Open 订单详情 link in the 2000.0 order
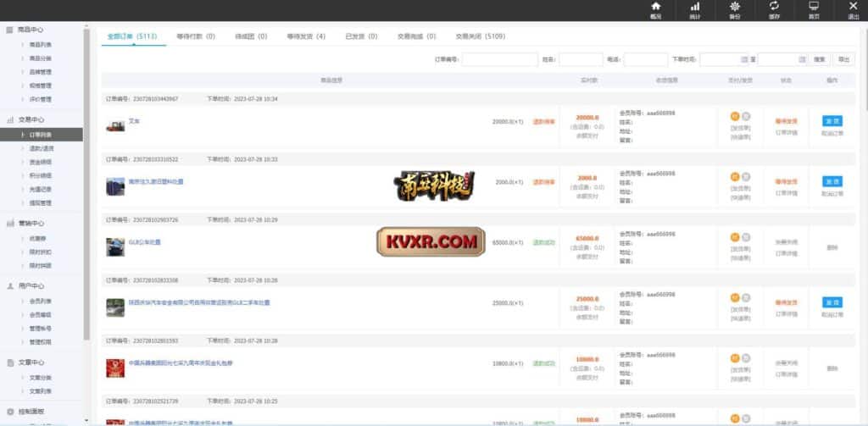Screen dimensions: 868x426 786,194
